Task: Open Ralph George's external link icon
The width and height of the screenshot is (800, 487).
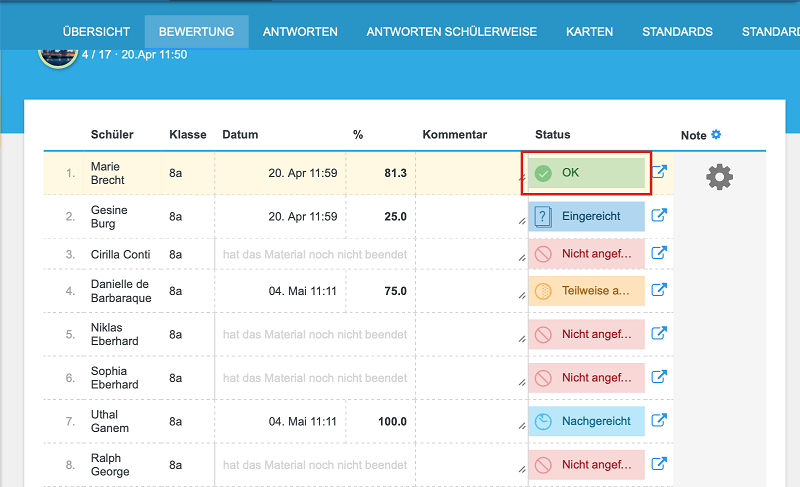Action: pyautogui.click(x=659, y=464)
